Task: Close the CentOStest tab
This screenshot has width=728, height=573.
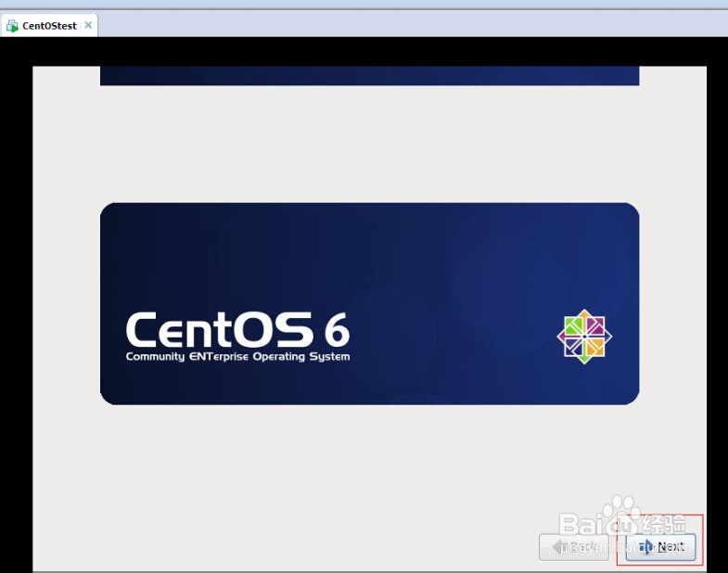Action: click(88, 25)
